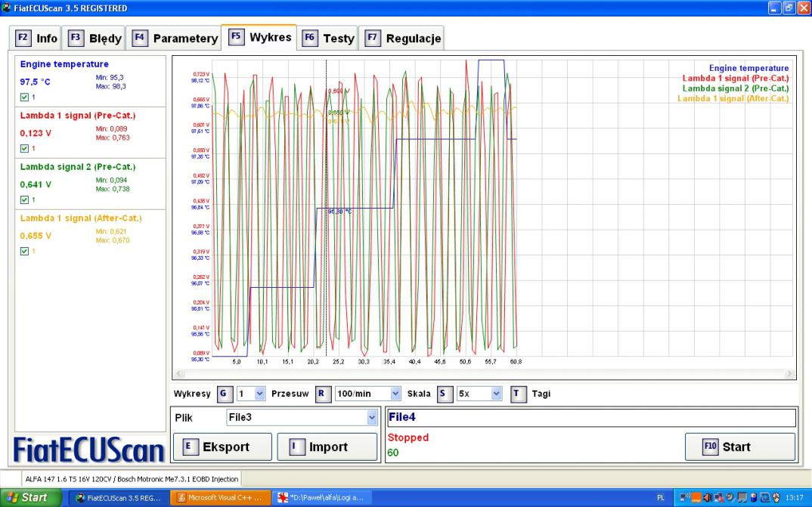812x507 pixels.
Task: Click the S key icon beside Skala
Action: click(443, 394)
